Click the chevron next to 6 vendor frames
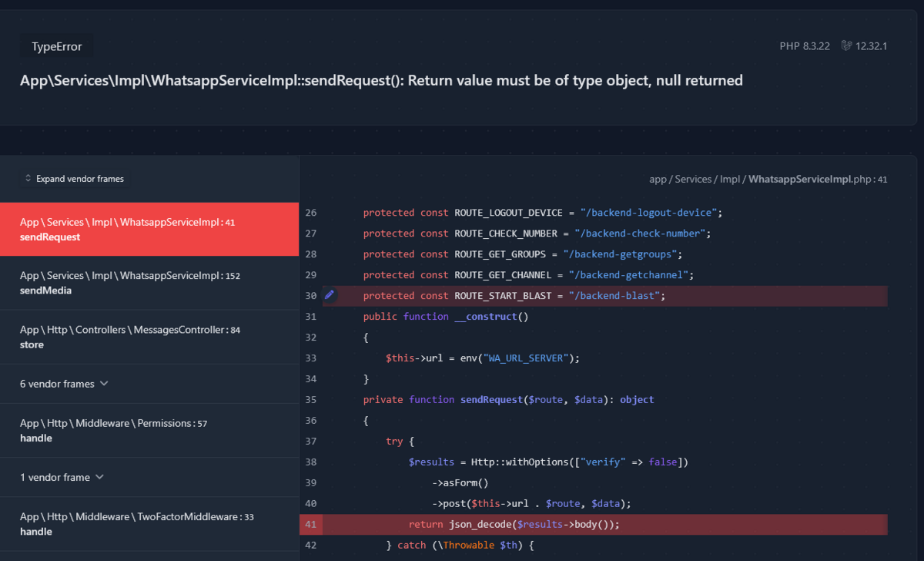 [105, 384]
